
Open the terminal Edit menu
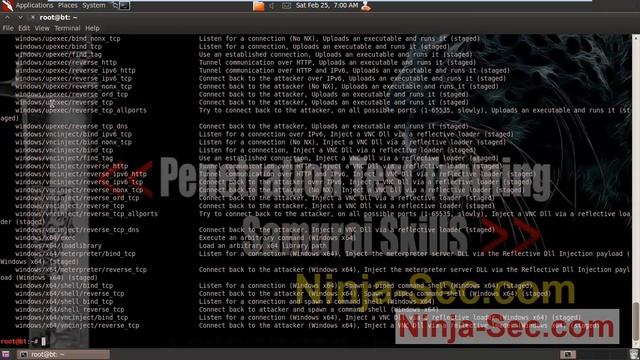point(24,28)
